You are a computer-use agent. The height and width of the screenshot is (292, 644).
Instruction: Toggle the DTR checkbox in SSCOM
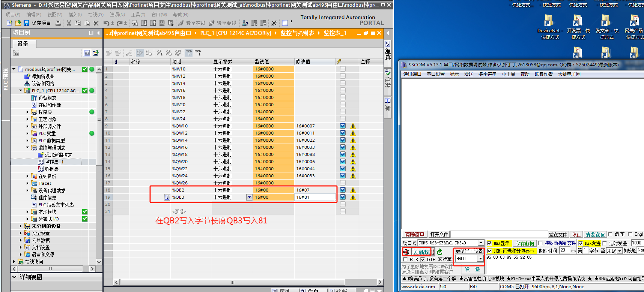(423, 259)
